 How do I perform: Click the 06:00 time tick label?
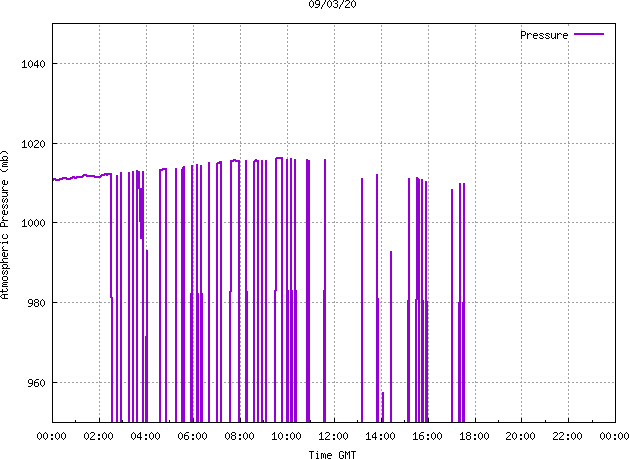coord(193,436)
